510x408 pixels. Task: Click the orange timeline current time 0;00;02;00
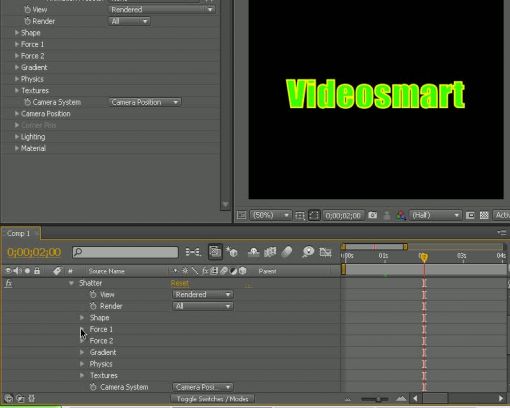tap(34, 252)
